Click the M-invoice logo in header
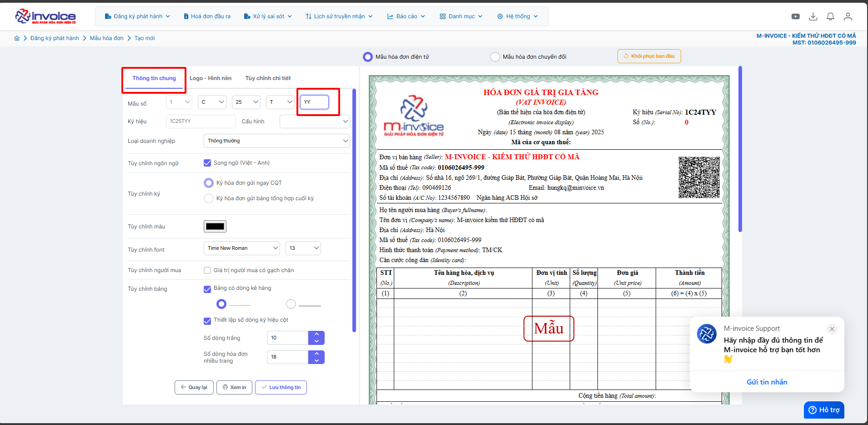This screenshot has width=868, height=425. pyautogui.click(x=45, y=16)
